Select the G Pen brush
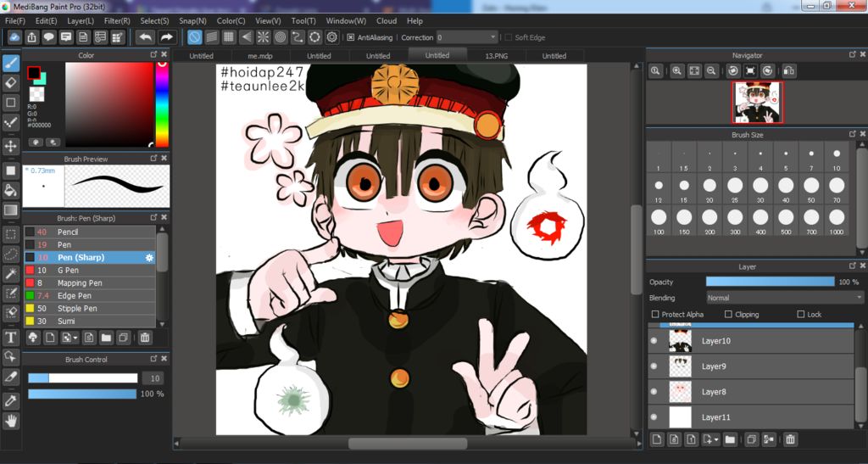The image size is (868, 464). pos(90,271)
